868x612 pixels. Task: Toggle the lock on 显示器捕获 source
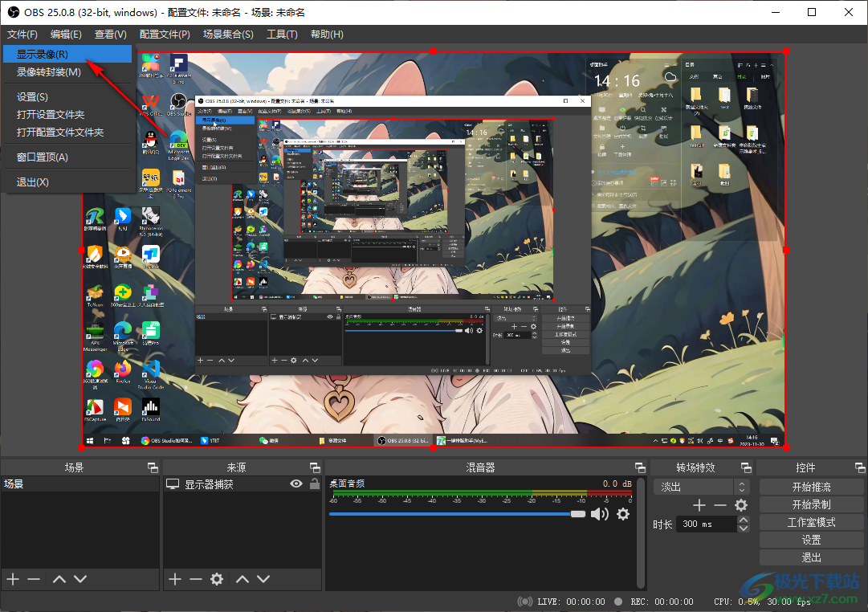(315, 483)
